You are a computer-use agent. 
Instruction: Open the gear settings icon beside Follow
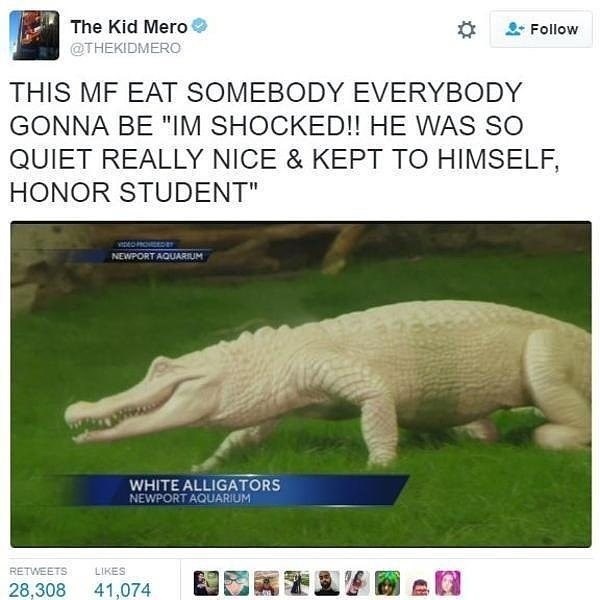tap(466, 29)
